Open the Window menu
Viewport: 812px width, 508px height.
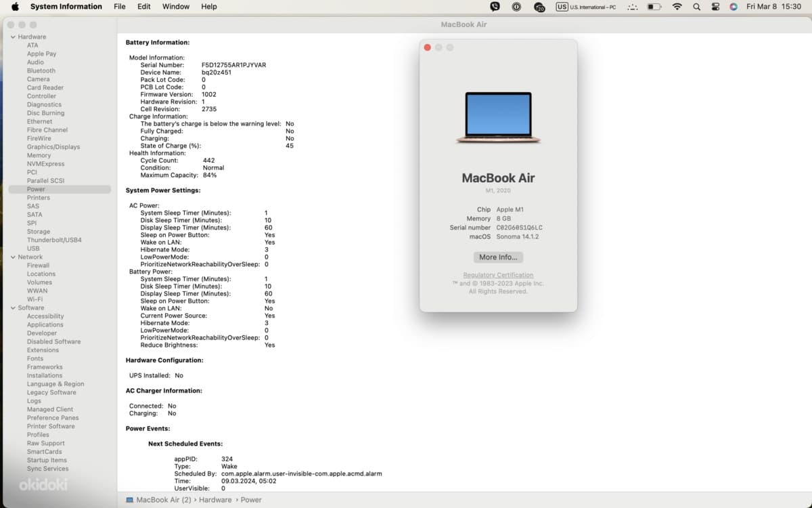pyautogui.click(x=176, y=6)
